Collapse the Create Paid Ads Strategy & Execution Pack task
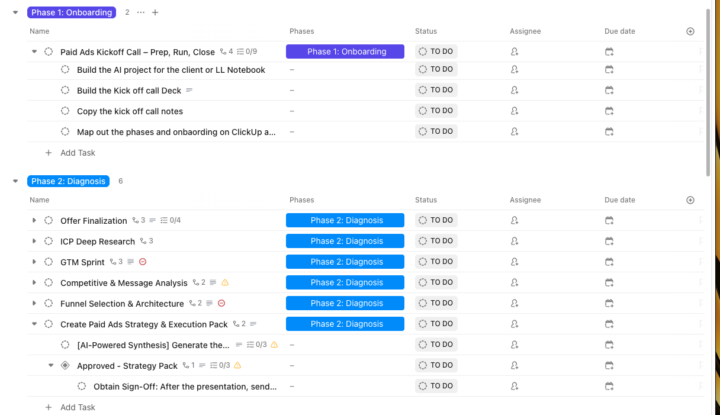 (34, 324)
